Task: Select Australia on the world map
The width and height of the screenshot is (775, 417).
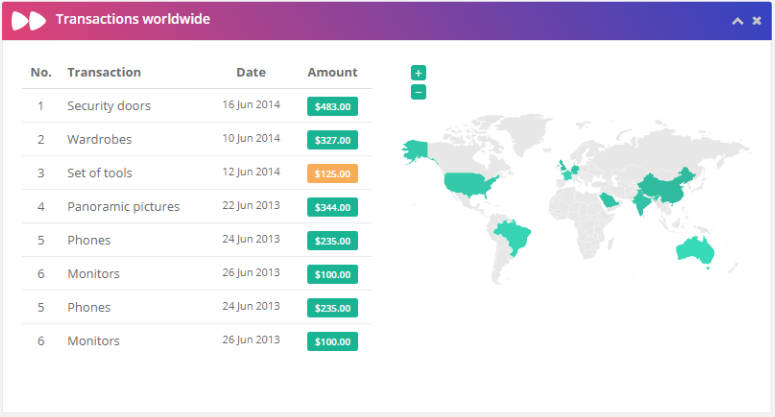Action: coord(694,250)
